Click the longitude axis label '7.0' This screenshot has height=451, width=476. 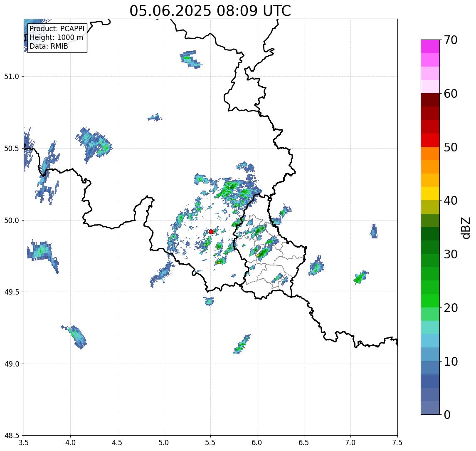click(350, 443)
